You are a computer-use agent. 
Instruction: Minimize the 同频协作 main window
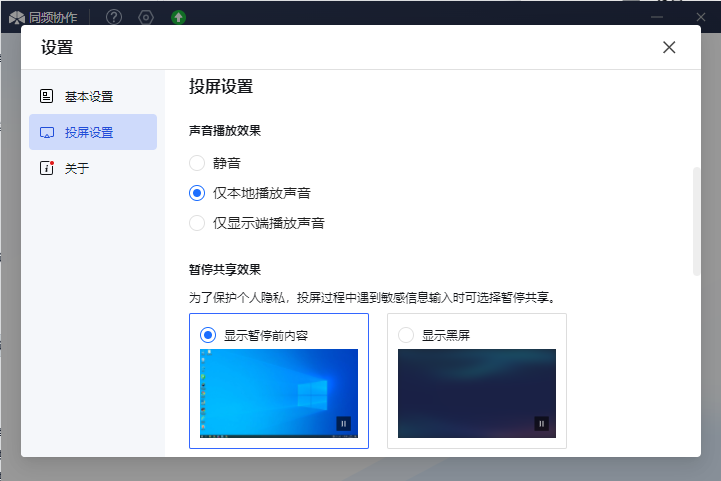pos(657,17)
